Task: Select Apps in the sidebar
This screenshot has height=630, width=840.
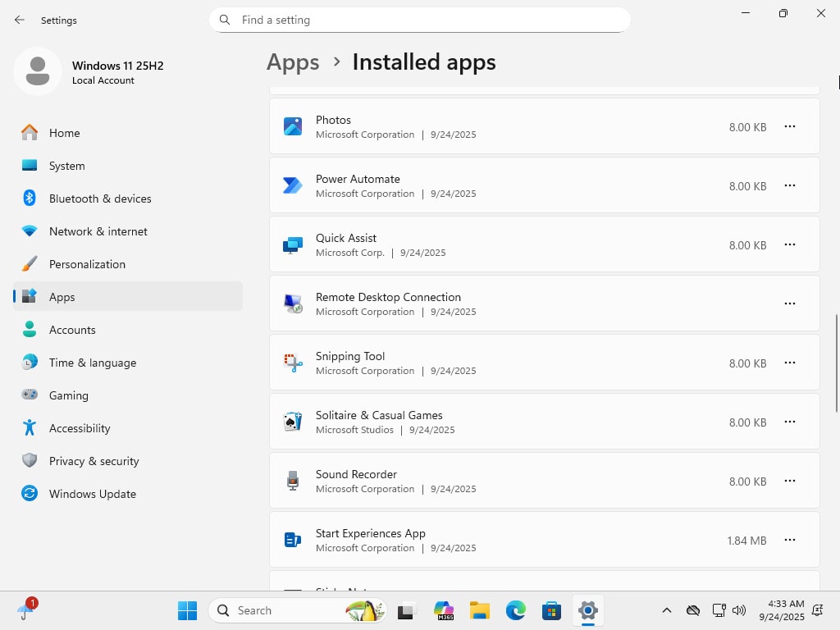Action: 127,297
